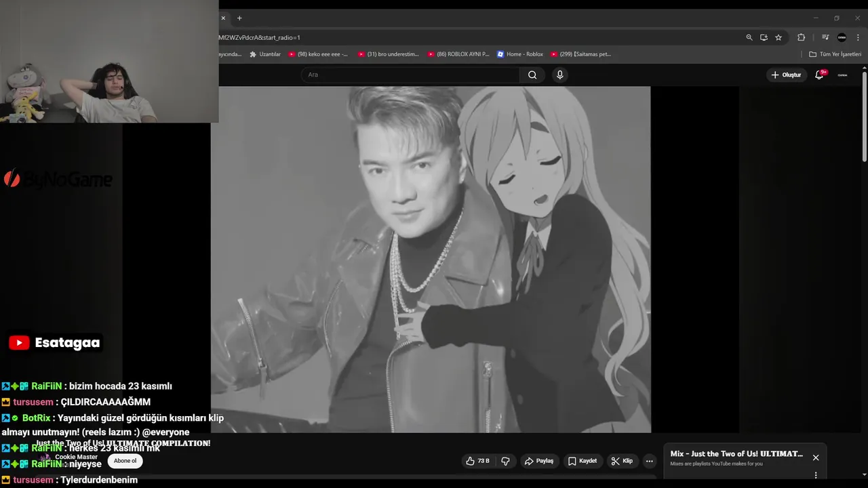The image size is (868, 488).
Task: Close the Mix playlist panel
Action: 816,457
